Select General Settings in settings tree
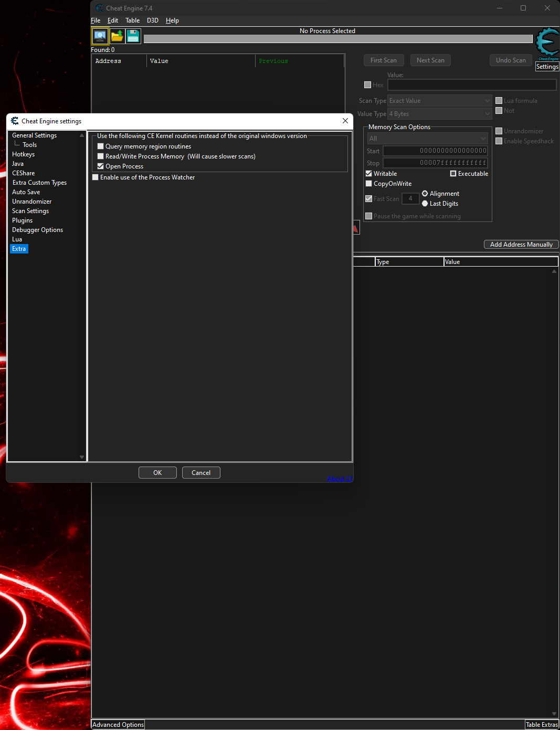The image size is (560, 730). [35, 135]
